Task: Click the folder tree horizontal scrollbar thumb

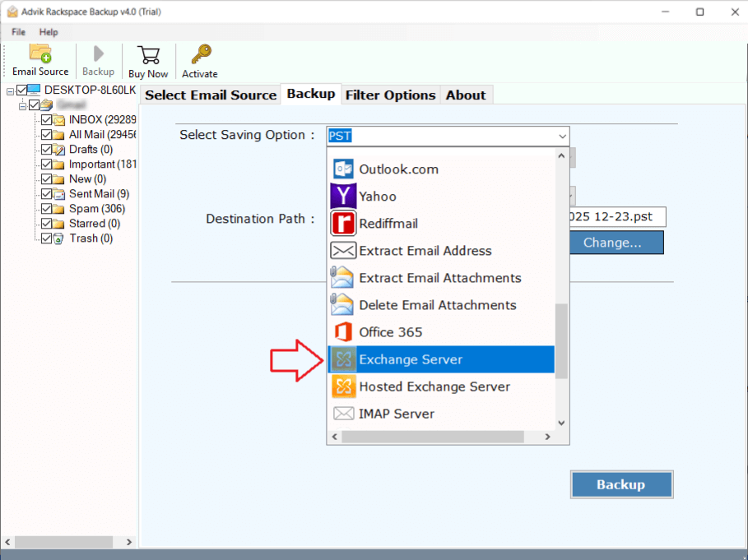Action: (63, 542)
